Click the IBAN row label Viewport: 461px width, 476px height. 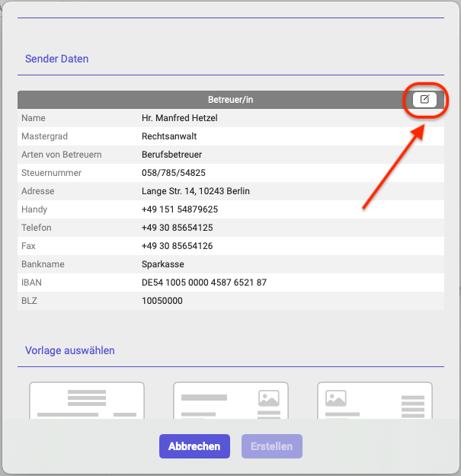point(31,283)
